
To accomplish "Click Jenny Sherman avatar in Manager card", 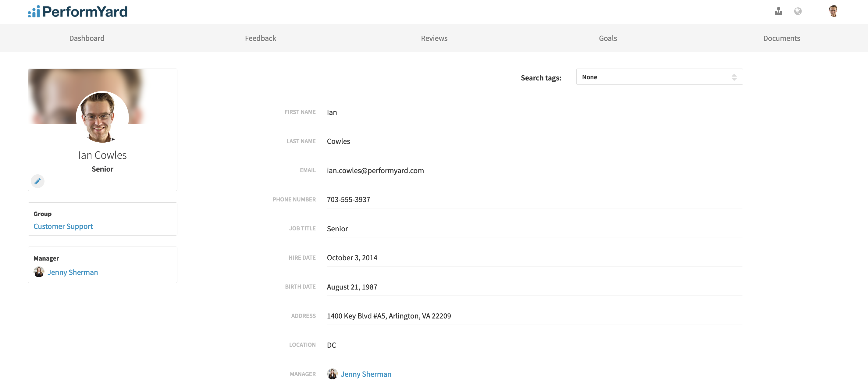I will click(39, 272).
